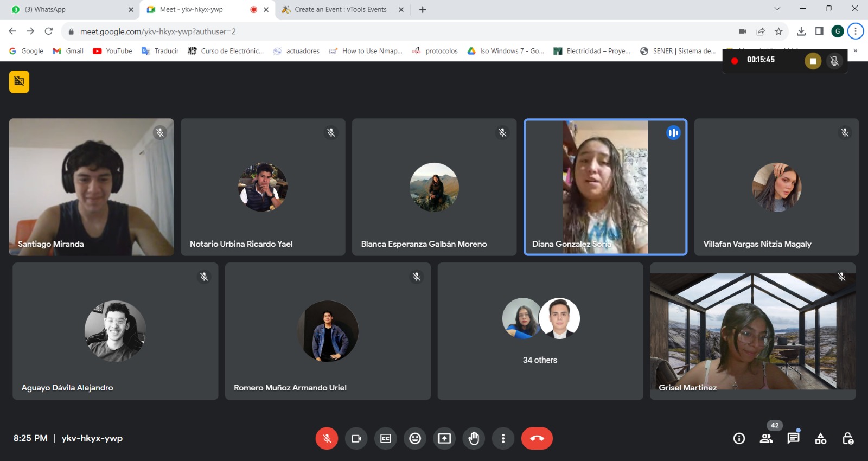
Task: Switch to Create an Event tab
Action: pos(340,9)
